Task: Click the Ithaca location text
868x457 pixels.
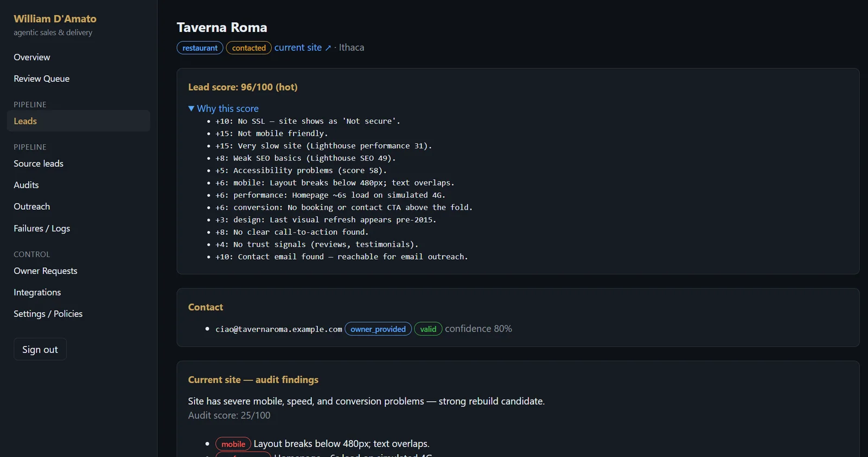Action: [x=352, y=48]
